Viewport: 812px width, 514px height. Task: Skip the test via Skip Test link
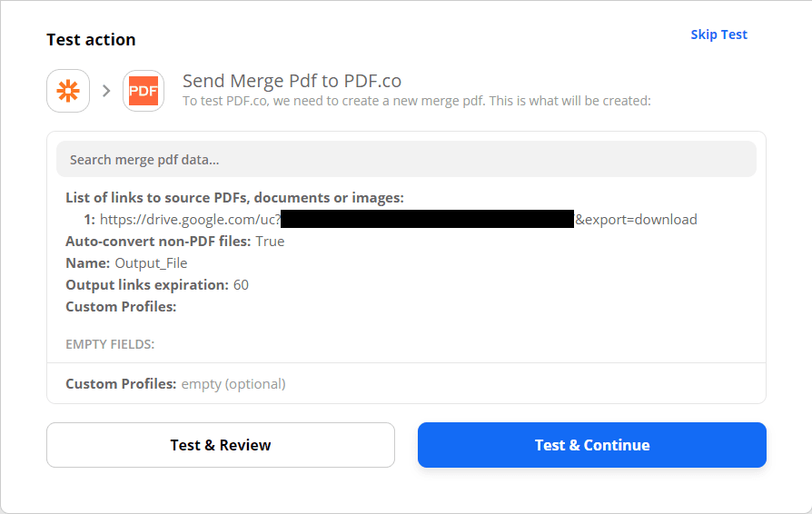(x=718, y=35)
